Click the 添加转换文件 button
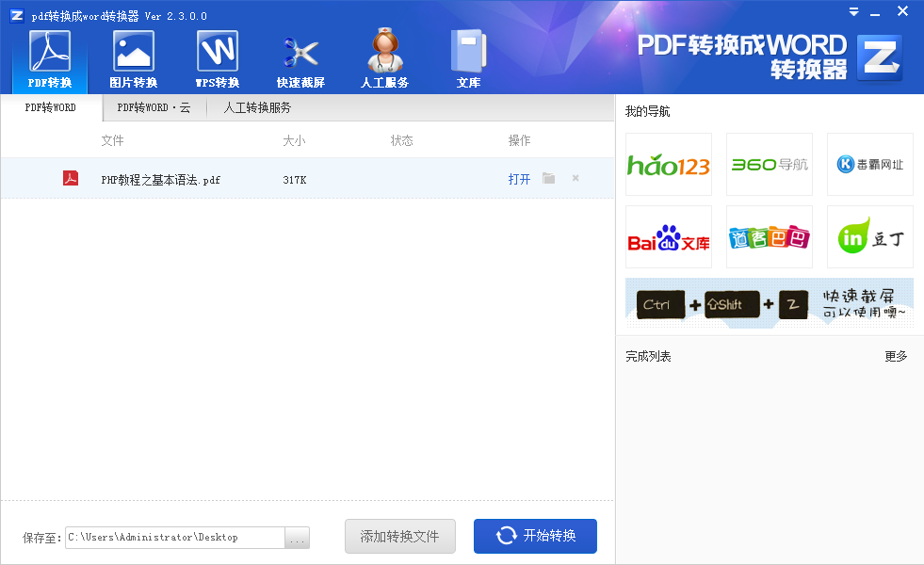 tap(400, 537)
